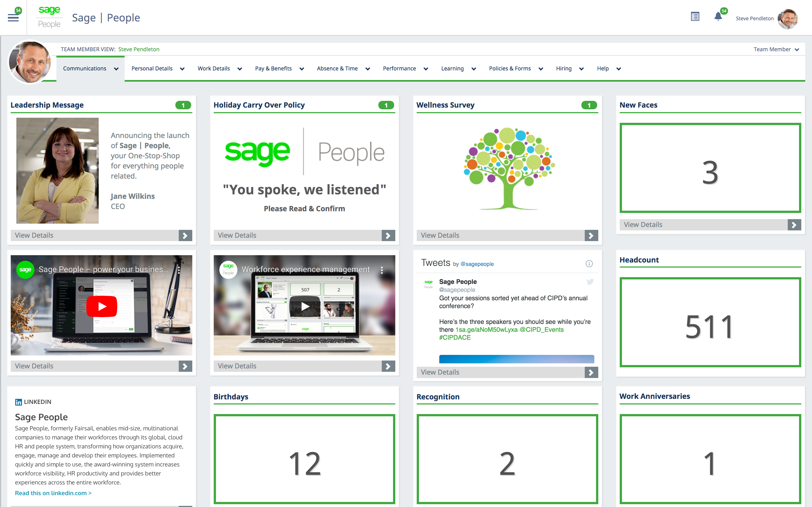Expand the Hiring menu chevron
Screen dimensions: 812x507
(x=581, y=69)
